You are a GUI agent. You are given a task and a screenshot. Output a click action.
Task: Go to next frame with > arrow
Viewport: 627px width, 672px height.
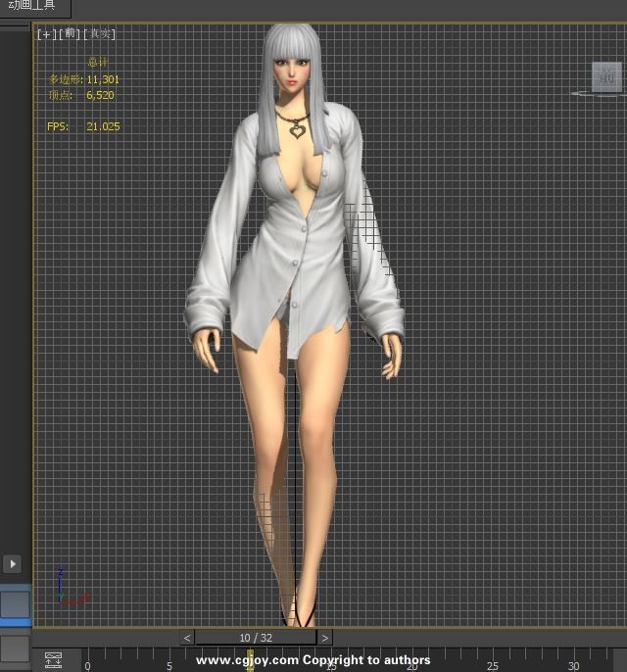(x=325, y=638)
